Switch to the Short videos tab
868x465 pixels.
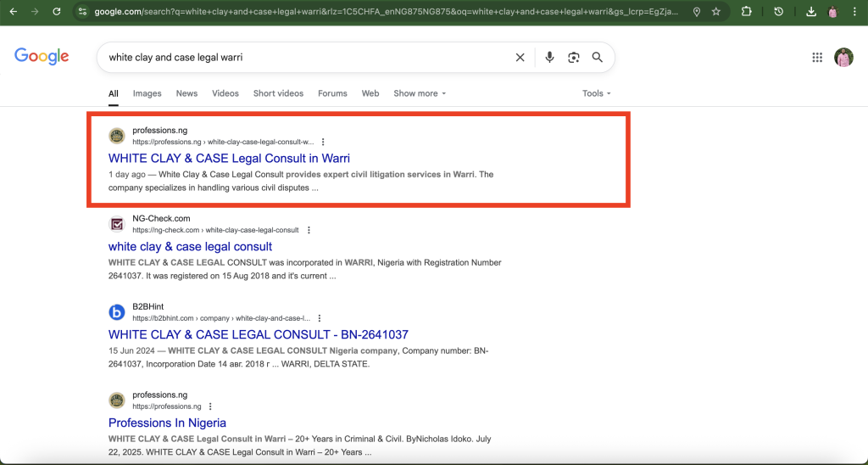278,93
